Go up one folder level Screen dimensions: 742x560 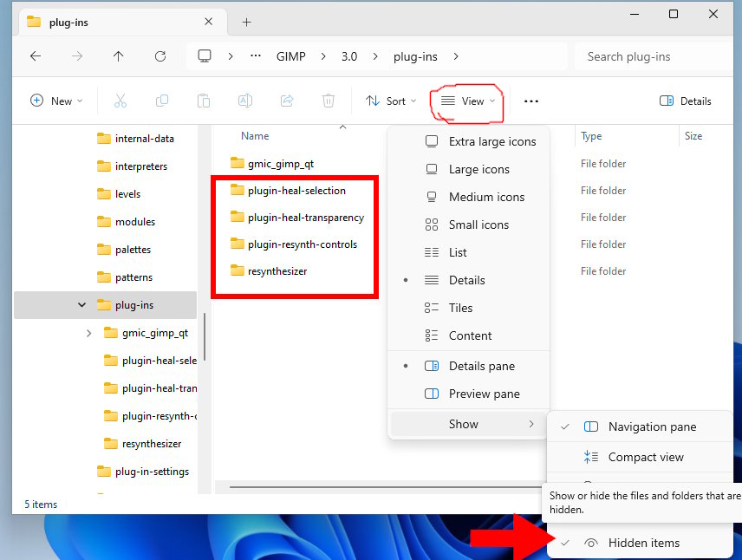click(x=118, y=56)
